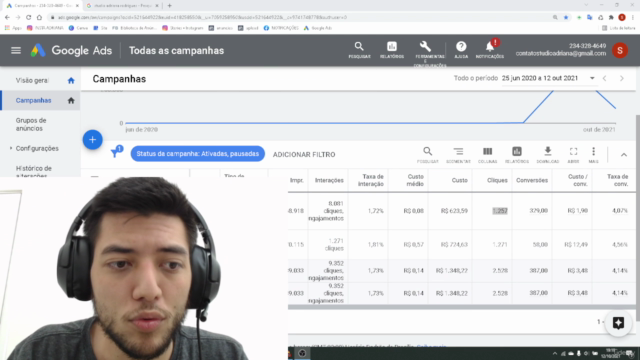Click the conversions cell 379,00
Image resolution: width=640 pixels, height=360 pixels.
pos(538,211)
